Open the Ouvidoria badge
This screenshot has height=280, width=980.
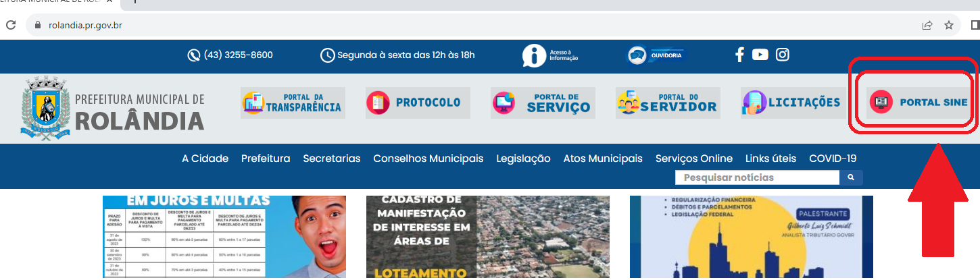pyautogui.click(x=656, y=55)
